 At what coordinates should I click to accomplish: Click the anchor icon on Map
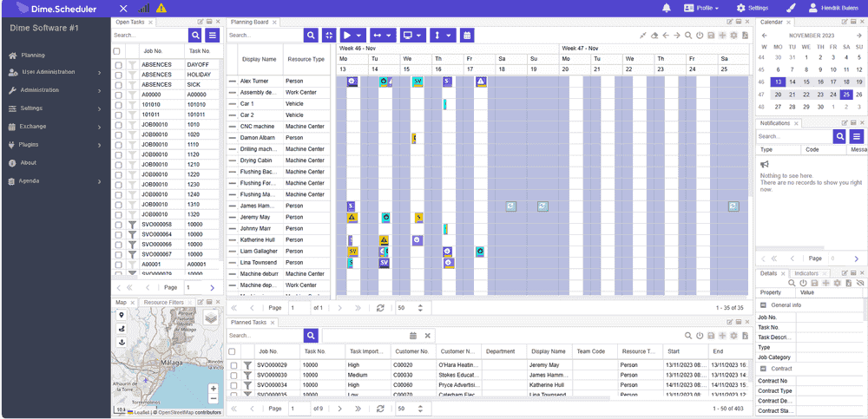122,343
